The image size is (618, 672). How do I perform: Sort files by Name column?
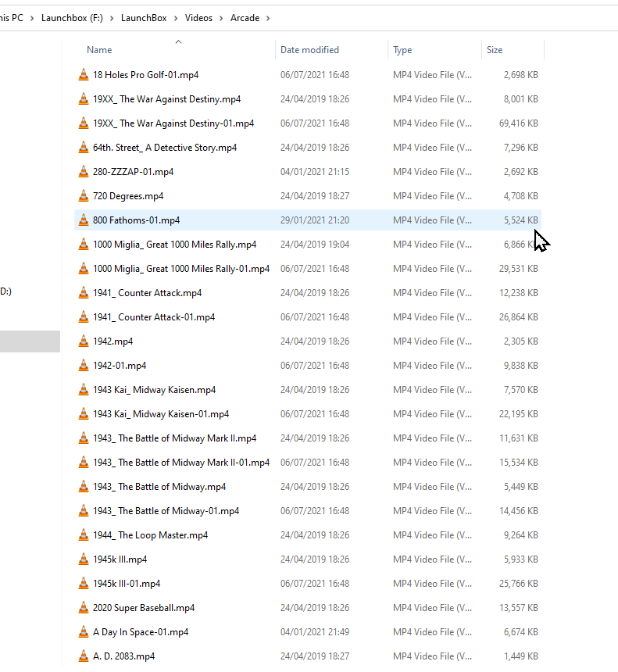pos(99,50)
